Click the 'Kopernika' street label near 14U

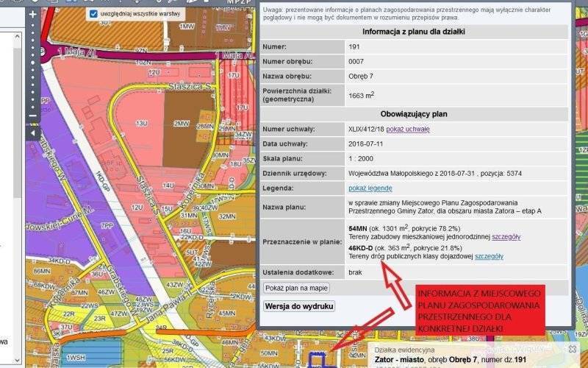click(192, 191)
